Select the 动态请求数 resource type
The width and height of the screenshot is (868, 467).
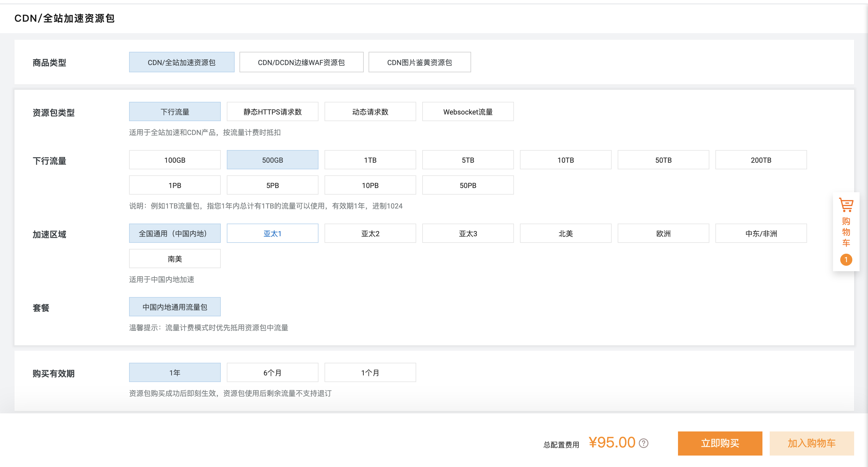[370, 112]
